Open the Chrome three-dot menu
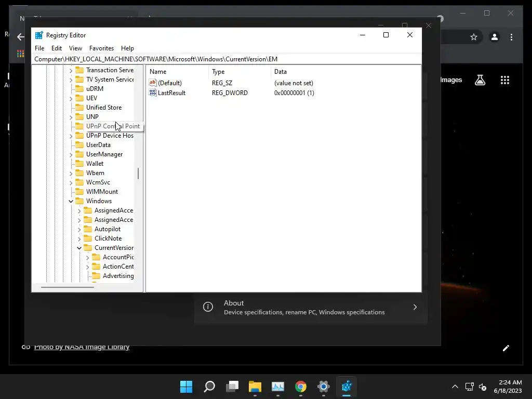The image size is (532, 399). pyautogui.click(x=511, y=37)
